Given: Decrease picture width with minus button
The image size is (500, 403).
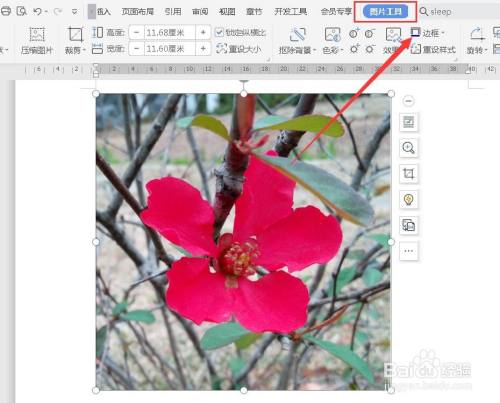Looking at the screenshot, I should point(136,49).
